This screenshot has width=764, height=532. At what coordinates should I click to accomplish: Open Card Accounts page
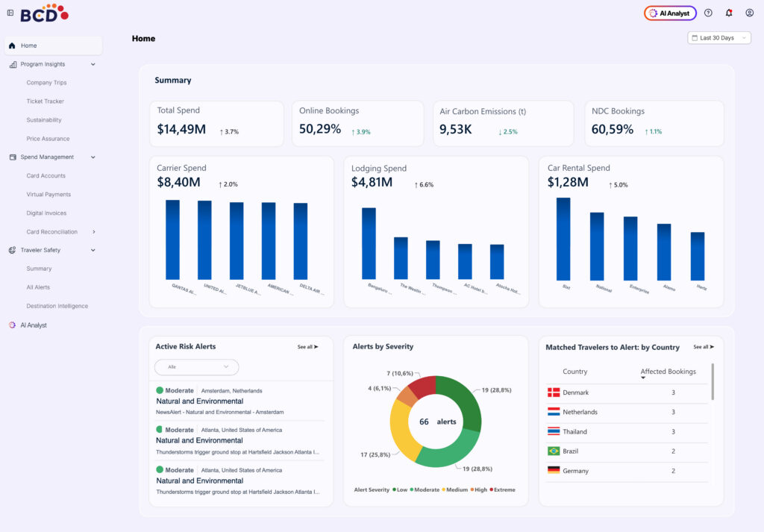[46, 176]
